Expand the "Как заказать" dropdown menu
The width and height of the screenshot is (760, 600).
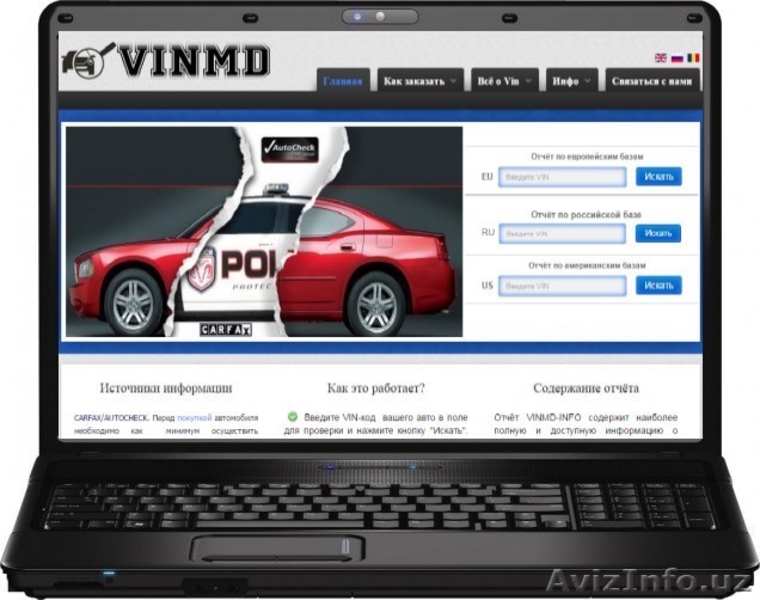click(x=420, y=81)
